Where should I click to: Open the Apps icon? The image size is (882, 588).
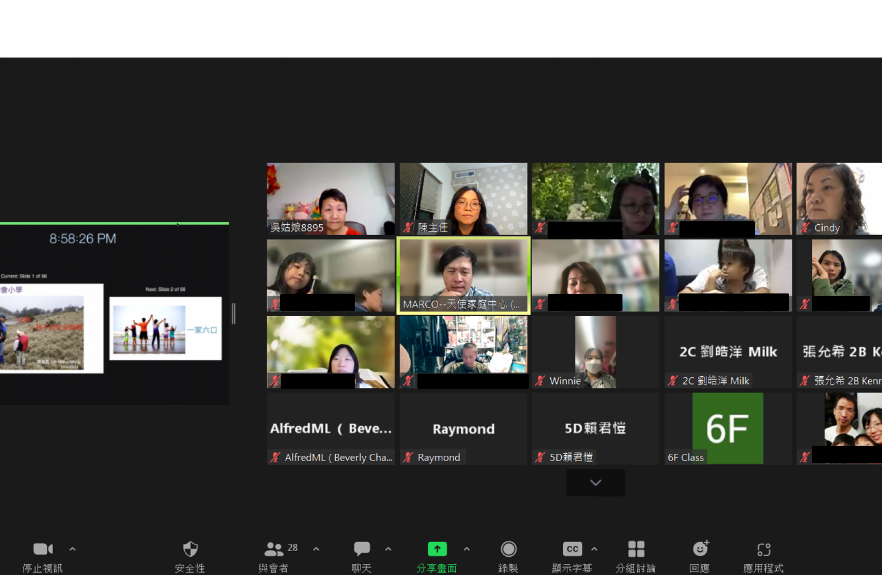[764, 549]
